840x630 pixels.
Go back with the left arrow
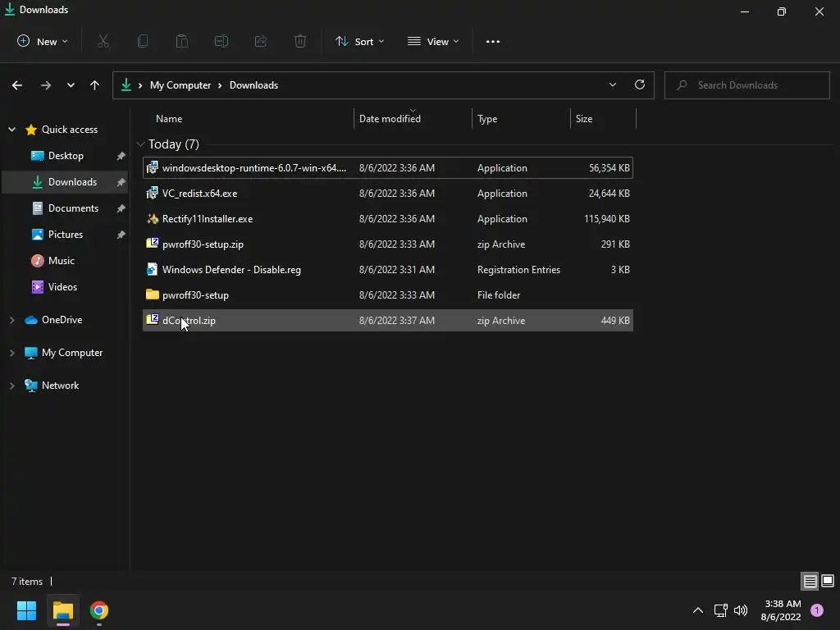click(17, 85)
